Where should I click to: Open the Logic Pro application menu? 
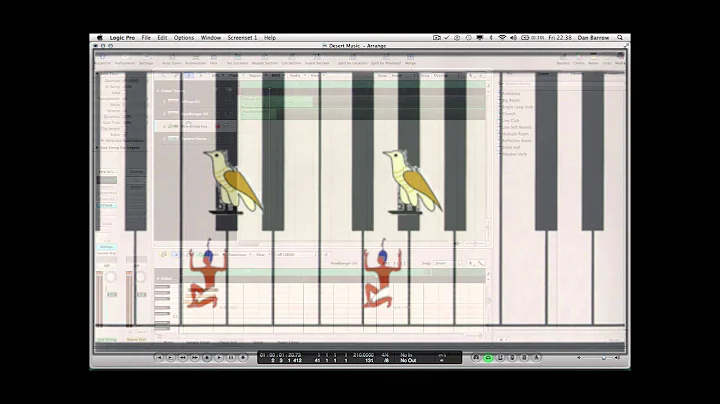(x=122, y=38)
